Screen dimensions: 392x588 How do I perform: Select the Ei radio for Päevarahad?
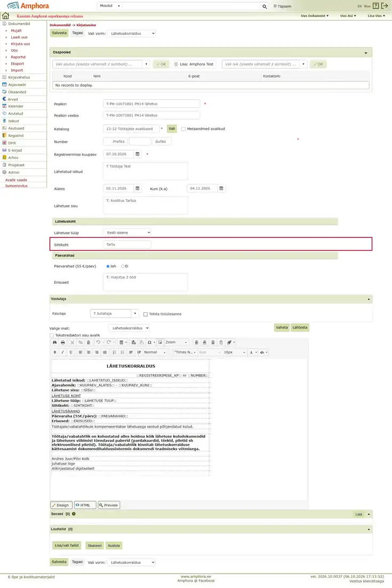click(122, 266)
